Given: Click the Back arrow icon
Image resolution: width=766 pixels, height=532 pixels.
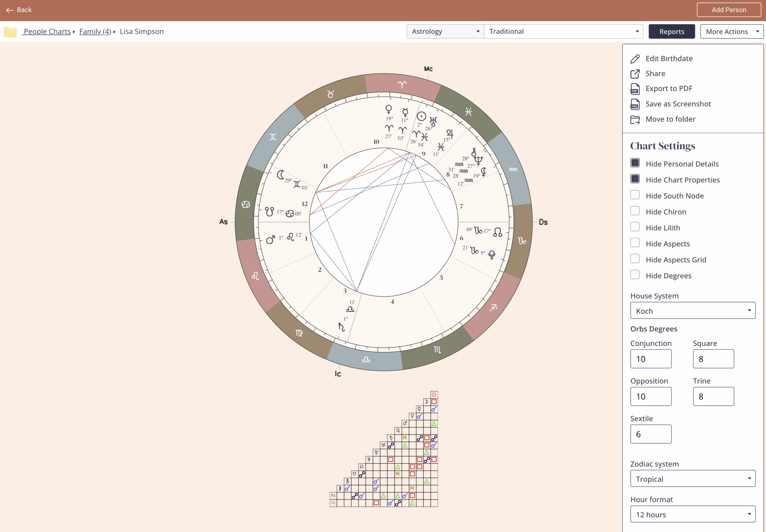Looking at the screenshot, I should coord(10,10).
